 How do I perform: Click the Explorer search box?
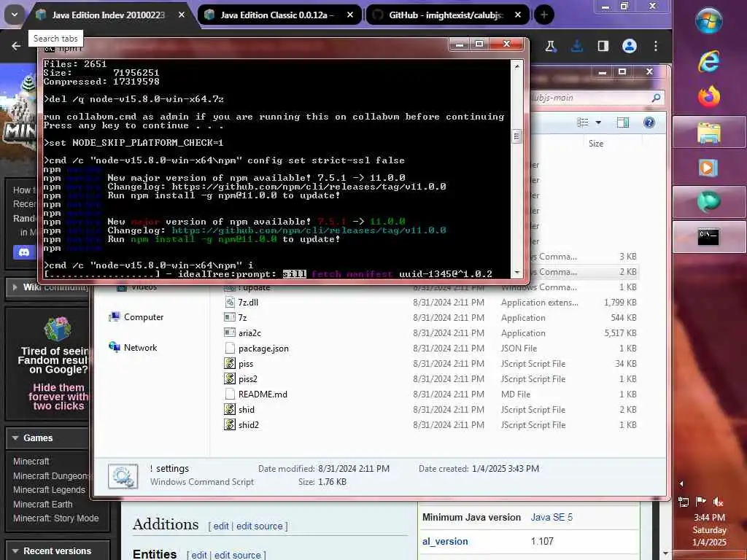[x=595, y=98]
